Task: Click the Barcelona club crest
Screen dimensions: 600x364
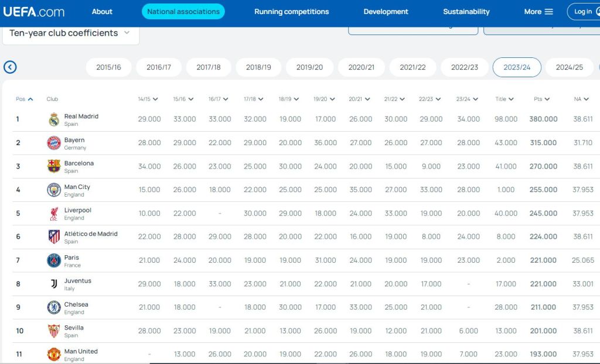Action: 54,166
